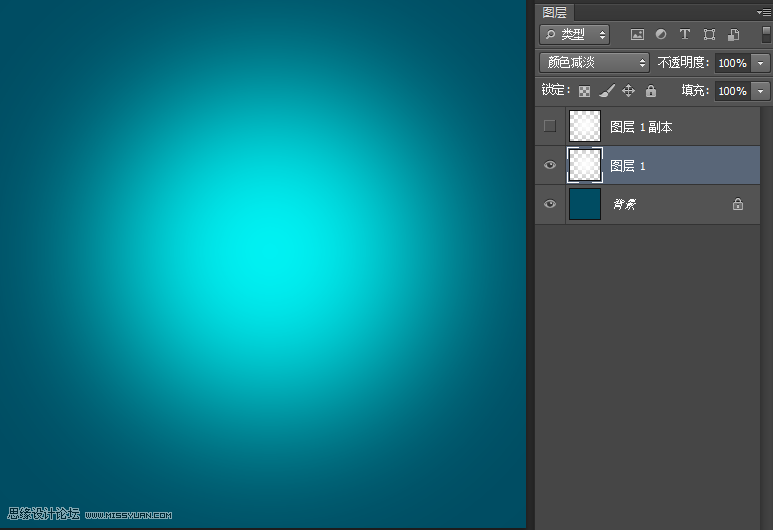Click the lock icon on 背景 layer
Viewport: 773px width, 530px height.
coord(738,204)
